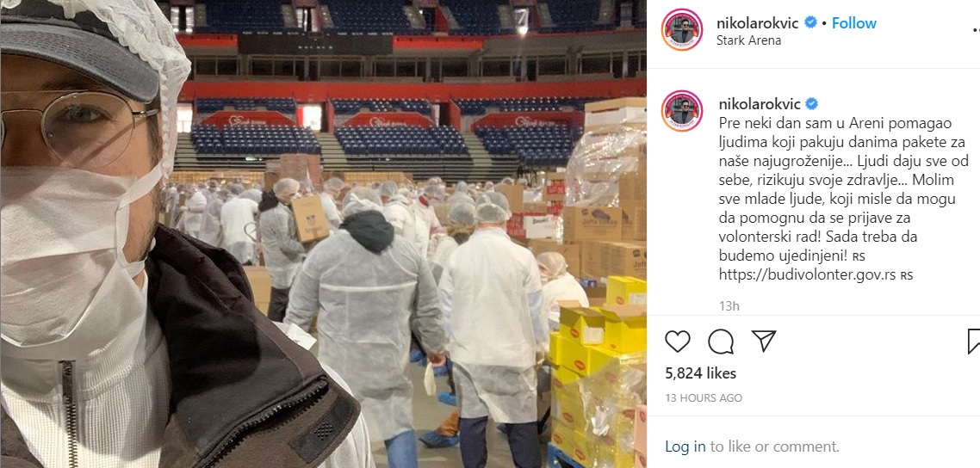Save the post with the bookmark icon
980x468 pixels.
pos(974,342)
